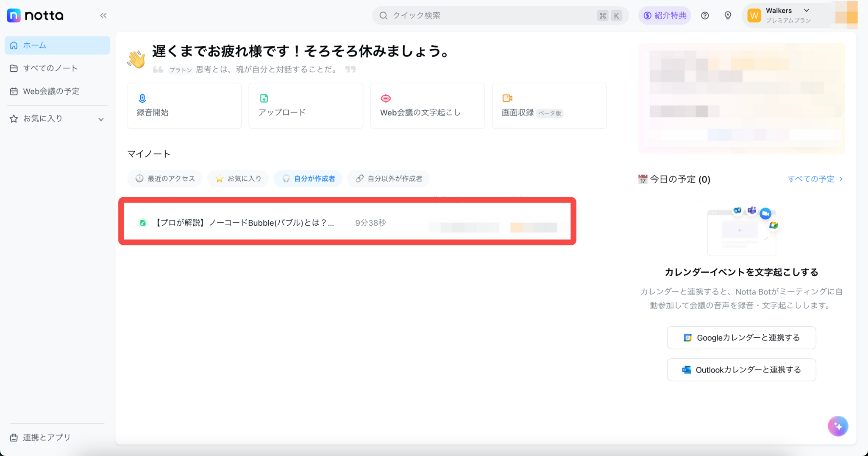The width and height of the screenshot is (868, 456).
Task: Select the Web会議の文字起こし transcription icon
Action: pyautogui.click(x=386, y=98)
